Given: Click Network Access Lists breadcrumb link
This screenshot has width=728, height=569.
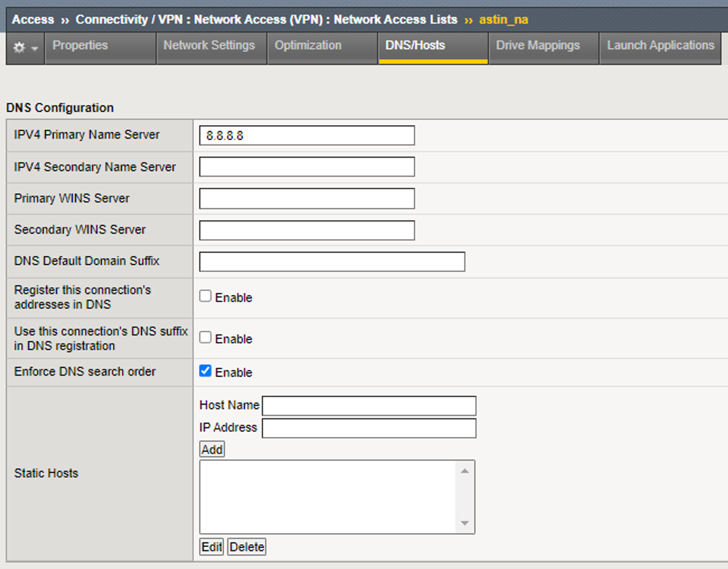Looking at the screenshot, I should click(x=395, y=19).
